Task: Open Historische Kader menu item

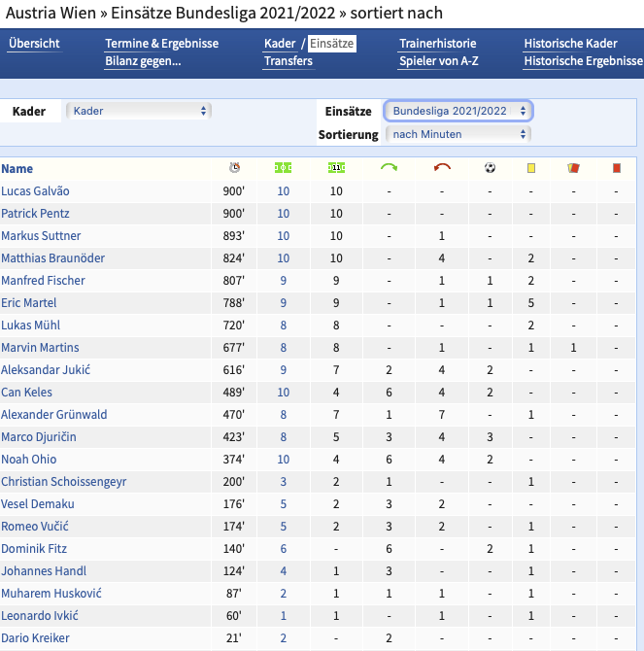Action: pos(570,43)
